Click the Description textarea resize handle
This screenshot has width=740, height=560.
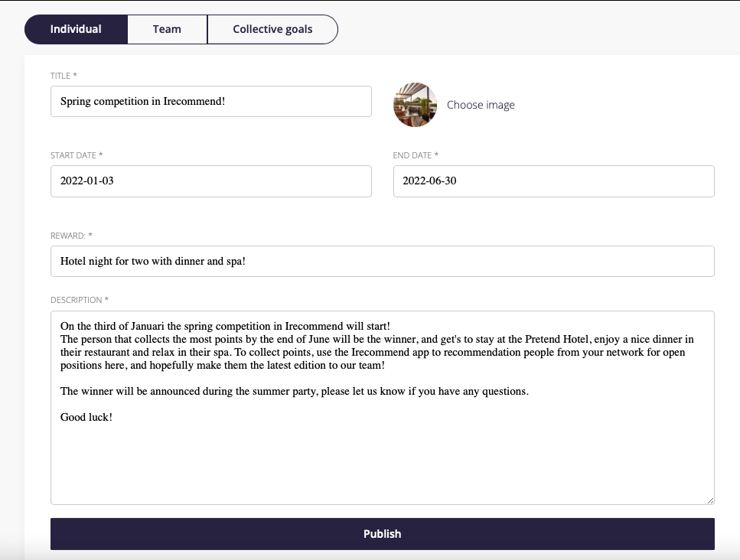[710, 500]
